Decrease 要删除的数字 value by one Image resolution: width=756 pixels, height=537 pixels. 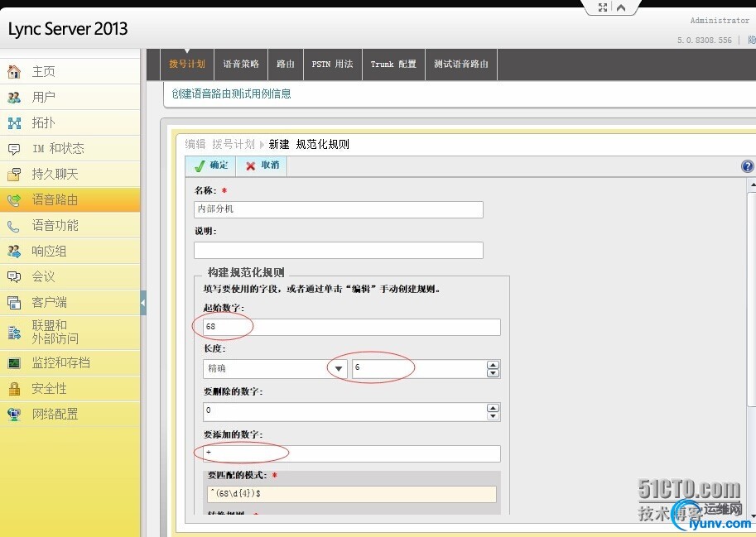click(x=493, y=416)
